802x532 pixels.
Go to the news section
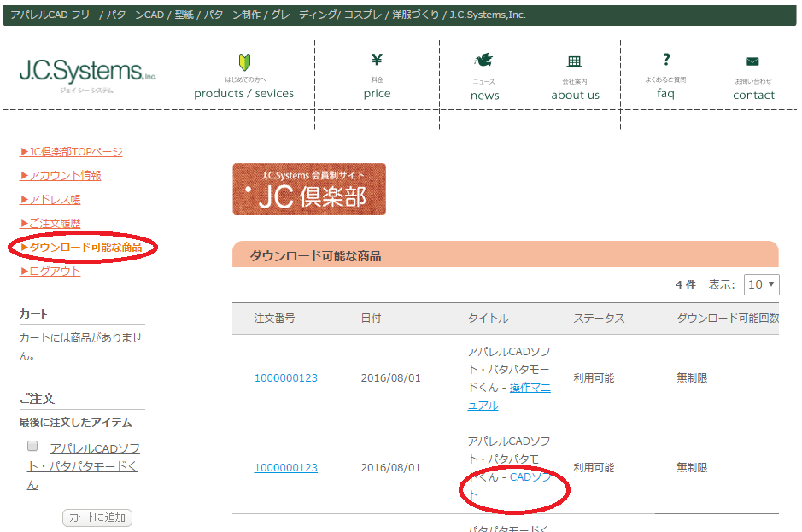click(x=485, y=95)
